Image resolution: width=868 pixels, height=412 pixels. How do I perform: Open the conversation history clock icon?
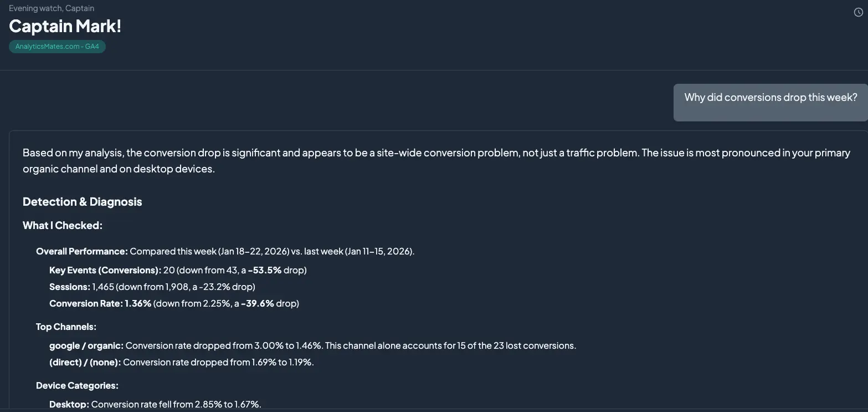coord(857,11)
